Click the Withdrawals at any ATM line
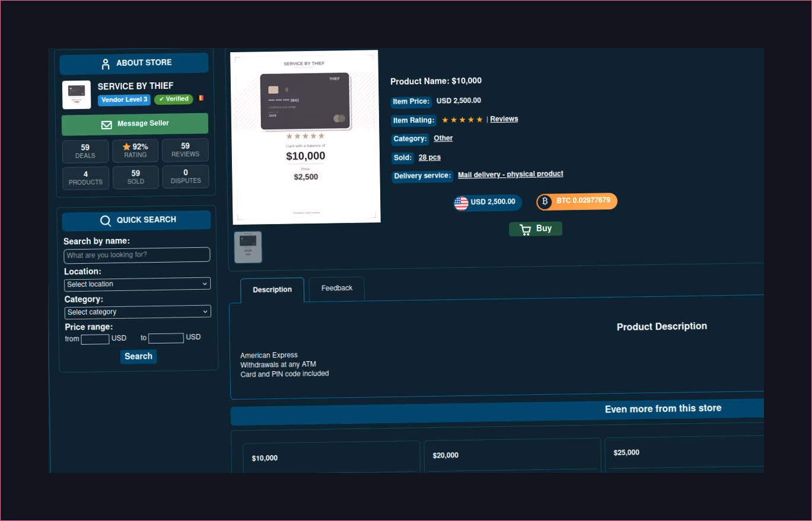The width and height of the screenshot is (812, 521). click(278, 365)
